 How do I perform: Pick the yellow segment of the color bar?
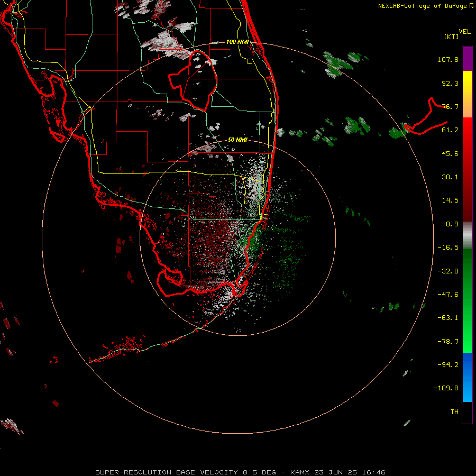click(467, 94)
